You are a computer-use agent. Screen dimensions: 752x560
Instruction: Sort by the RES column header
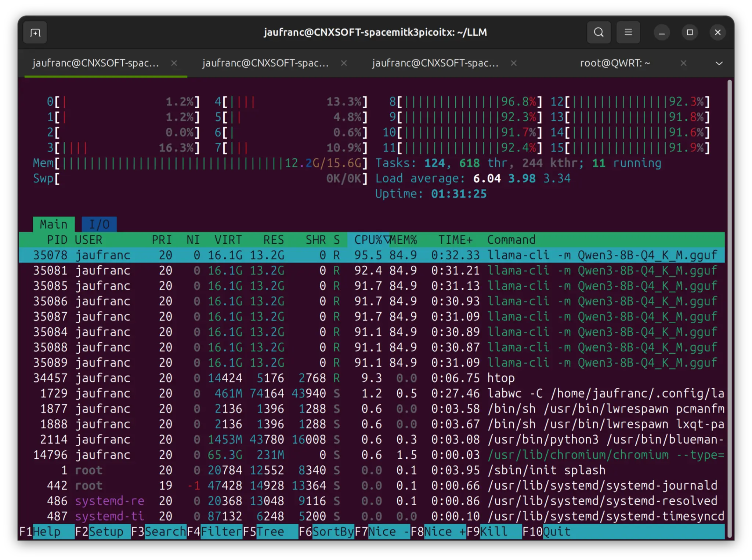click(274, 240)
